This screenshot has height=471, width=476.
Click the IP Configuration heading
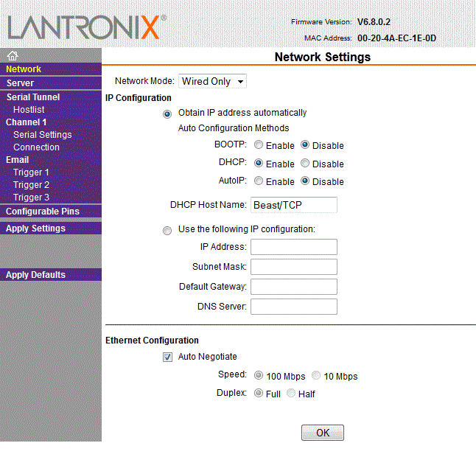click(x=139, y=98)
